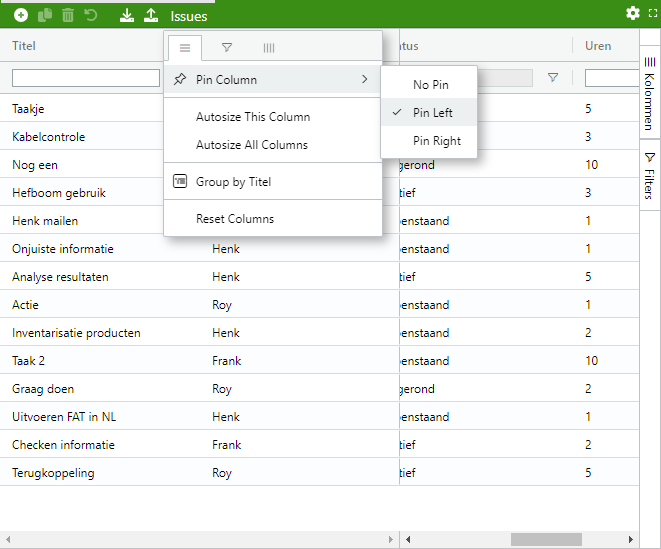Click the pin icon beside Pin Column
The image size is (661, 549).
click(180, 79)
